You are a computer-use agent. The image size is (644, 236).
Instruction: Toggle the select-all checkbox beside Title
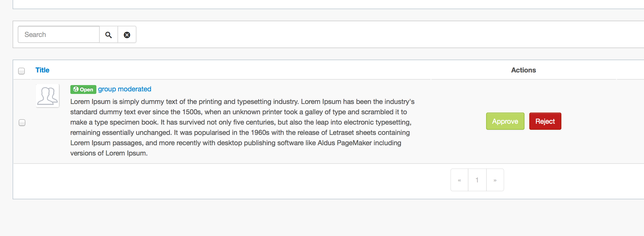[21, 71]
